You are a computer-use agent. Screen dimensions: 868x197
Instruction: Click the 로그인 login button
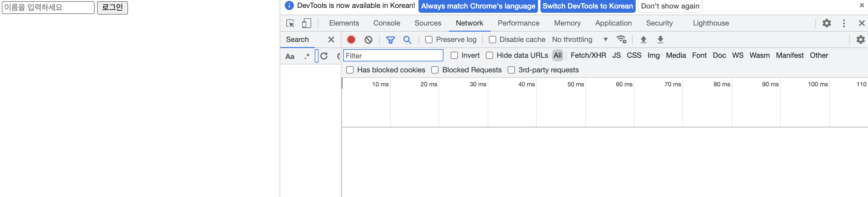click(113, 7)
